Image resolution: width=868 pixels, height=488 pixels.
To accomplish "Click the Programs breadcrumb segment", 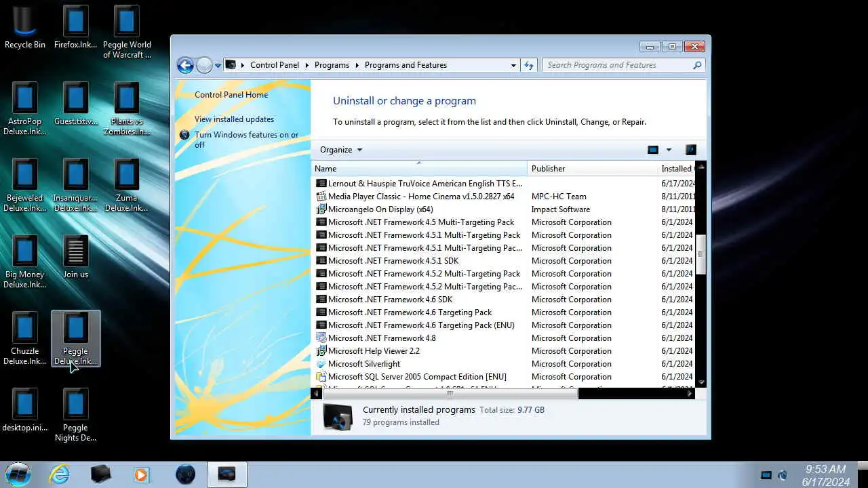I will [x=332, y=65].
